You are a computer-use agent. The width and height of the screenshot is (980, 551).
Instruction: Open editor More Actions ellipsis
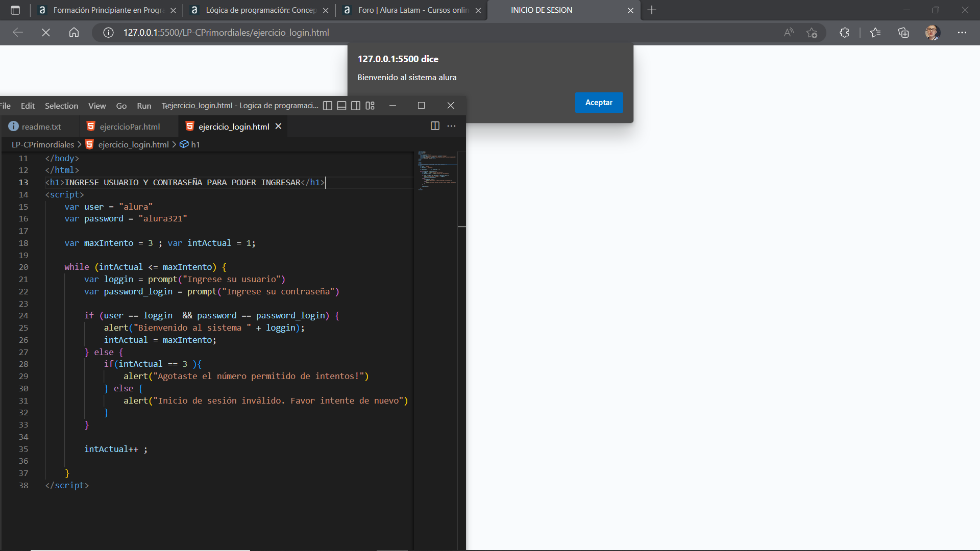click(x=452, y=126)
